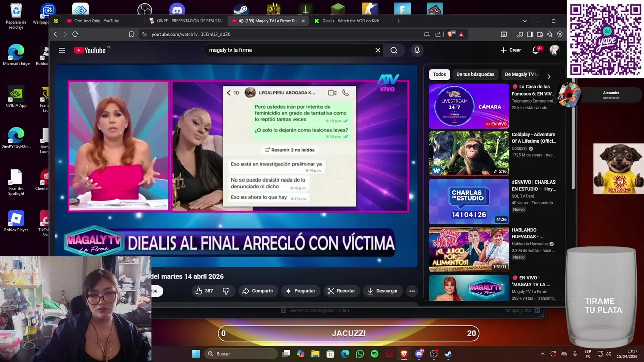Open the Brave VPN icon

coord(560,34)
